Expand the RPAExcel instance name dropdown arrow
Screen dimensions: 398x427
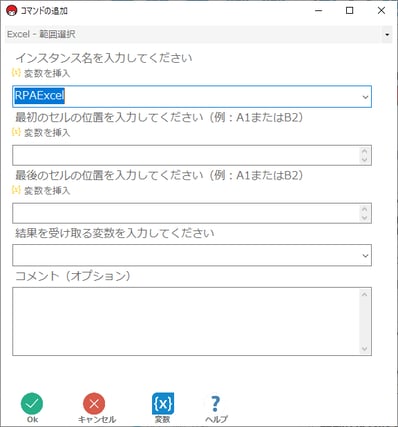click(365, 97)
